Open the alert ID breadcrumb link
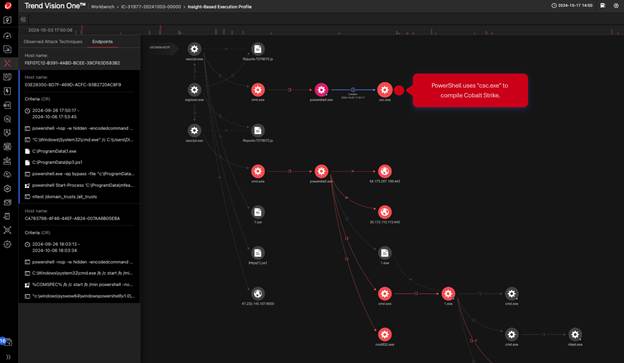Image resolution: width=624 pixels, height=363 pixels. pyautogui.click(x=151, y=7)
